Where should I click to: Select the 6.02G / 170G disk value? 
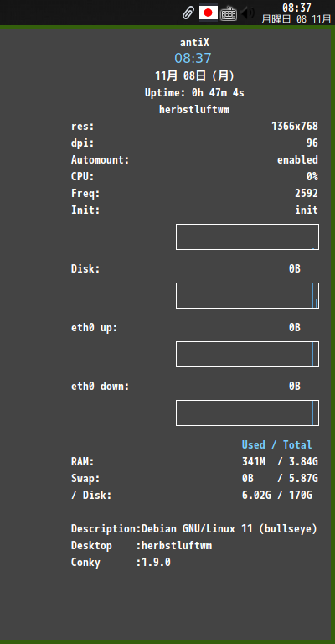276,496
